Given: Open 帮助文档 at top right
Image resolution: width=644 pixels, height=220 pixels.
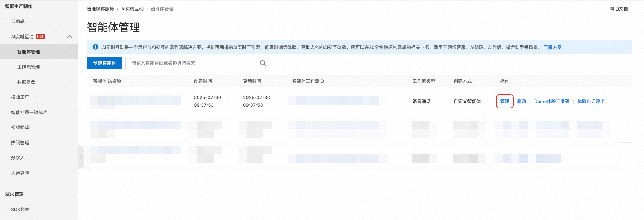Looking at the screenshot, I should (619, 9).
